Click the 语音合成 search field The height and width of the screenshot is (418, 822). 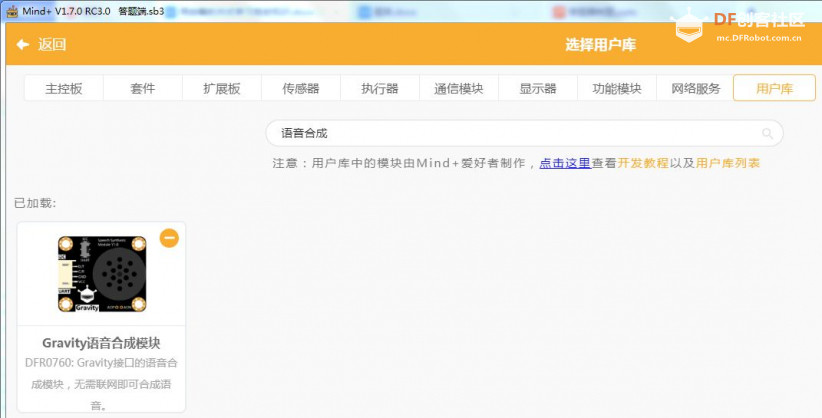pyautogui.click(x=524, y=133)
